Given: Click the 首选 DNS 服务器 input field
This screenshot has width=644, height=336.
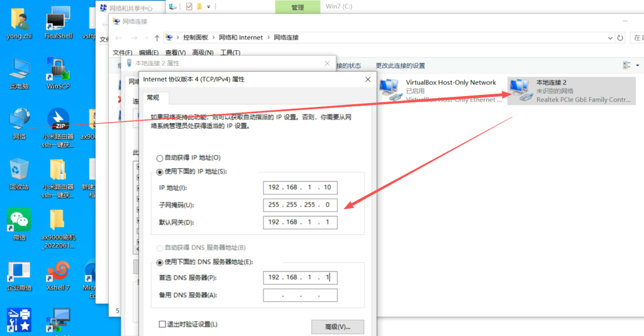Looking at the screenshot, I should pyautogui.click(x=300, y=278).
